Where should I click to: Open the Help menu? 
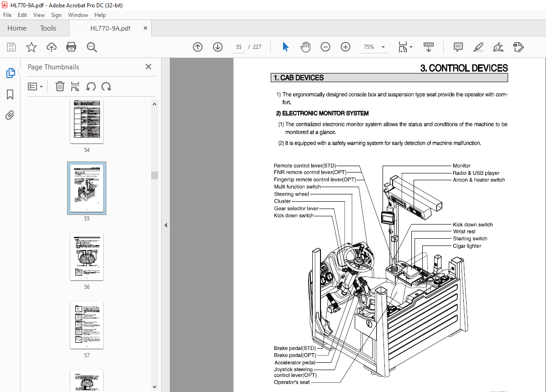coord(100,15)
